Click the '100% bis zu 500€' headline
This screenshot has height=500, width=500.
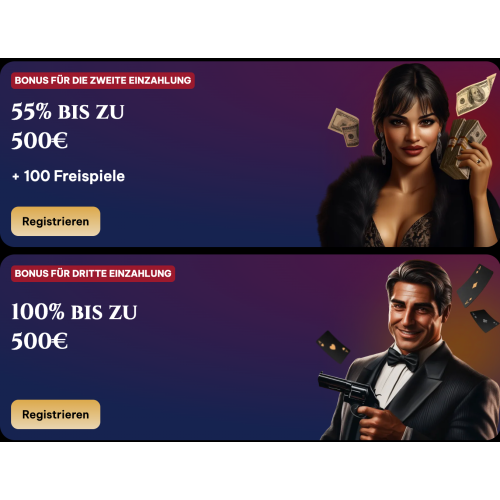tap(74, 326)
